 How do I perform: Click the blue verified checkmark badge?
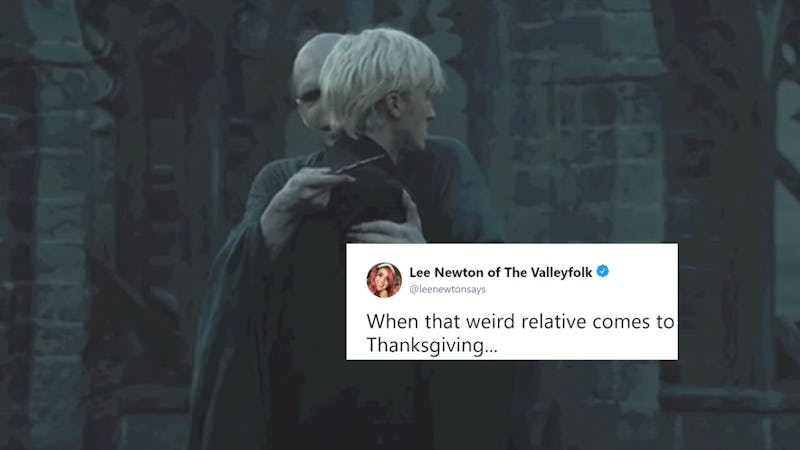603,271
